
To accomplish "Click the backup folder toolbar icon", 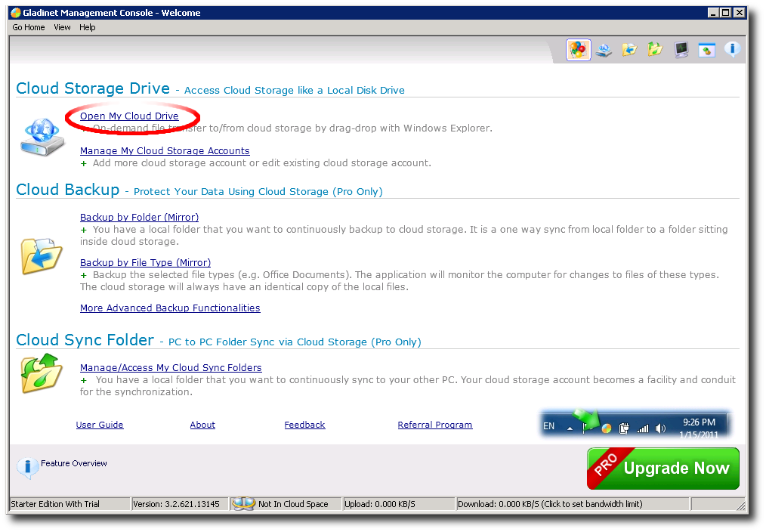I will (x=629, y=50).
